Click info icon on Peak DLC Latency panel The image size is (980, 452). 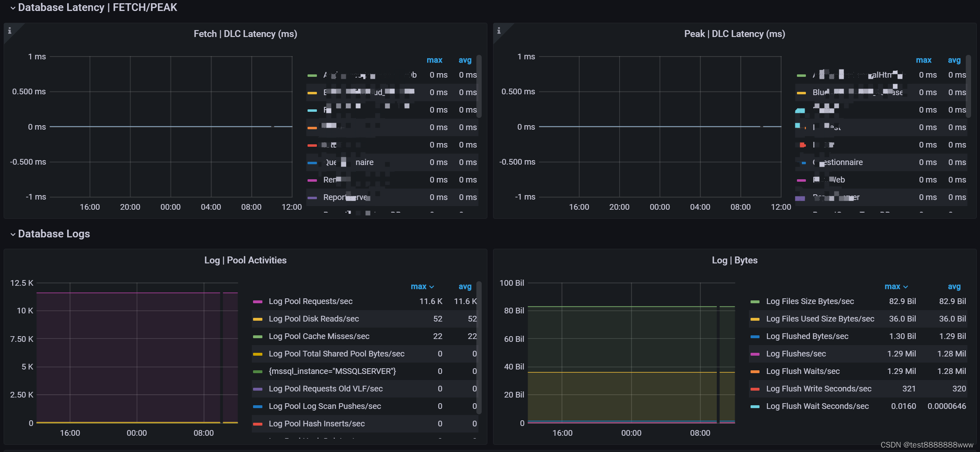pos(499,30)
